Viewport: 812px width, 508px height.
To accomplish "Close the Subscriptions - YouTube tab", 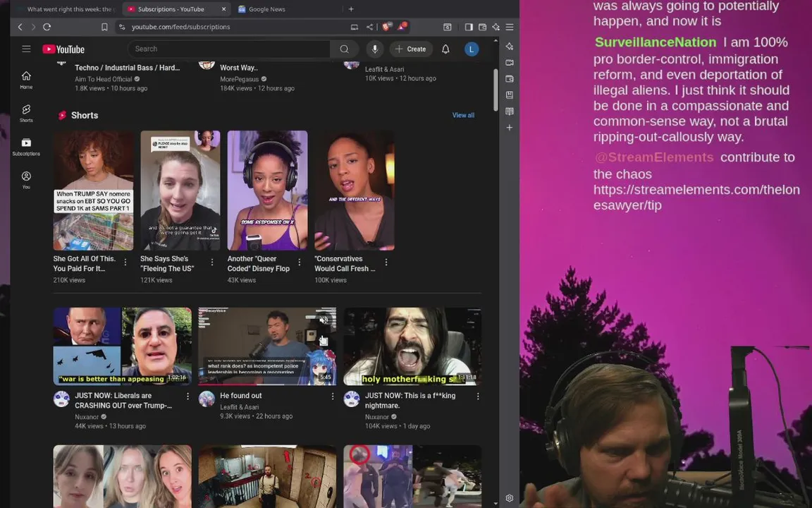I will pyautogui.click(x=223, y=8).
